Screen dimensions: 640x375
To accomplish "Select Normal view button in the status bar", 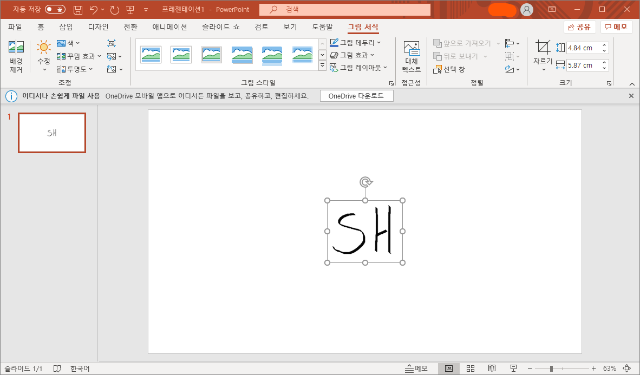I will (449, 368).
